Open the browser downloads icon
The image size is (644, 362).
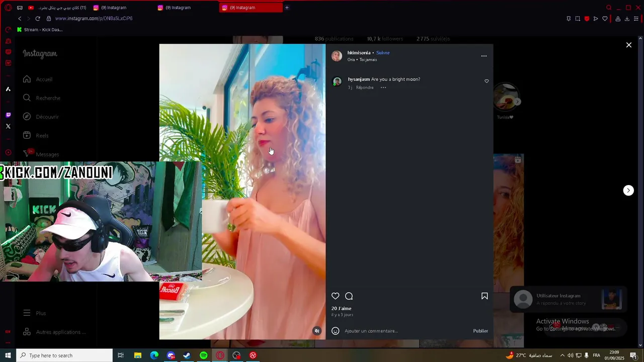(627, 19)
